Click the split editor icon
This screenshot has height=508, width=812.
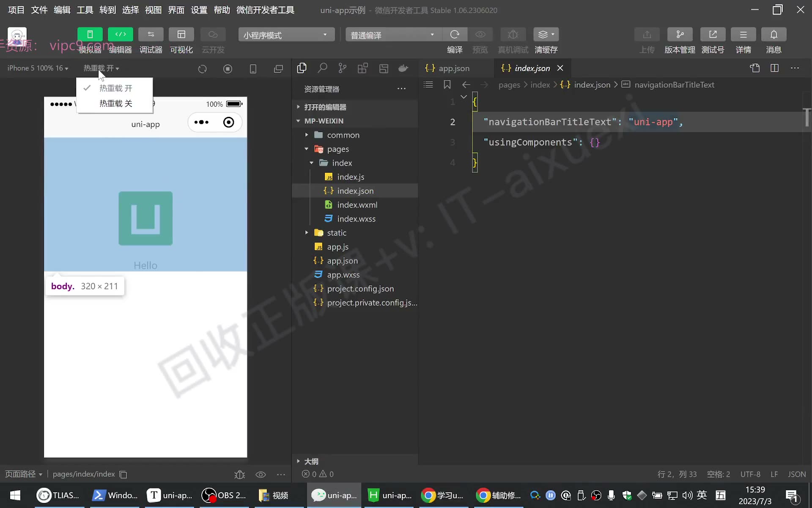774,68
